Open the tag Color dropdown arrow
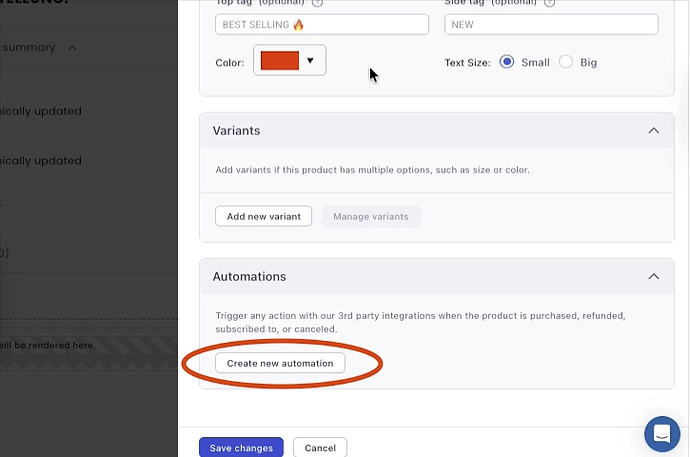The width and height of the screenshot is (690, 457). (310, 61)
